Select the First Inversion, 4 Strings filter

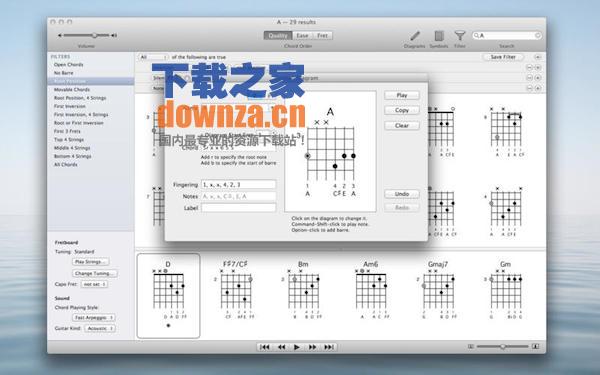click(x=81, y=115)
